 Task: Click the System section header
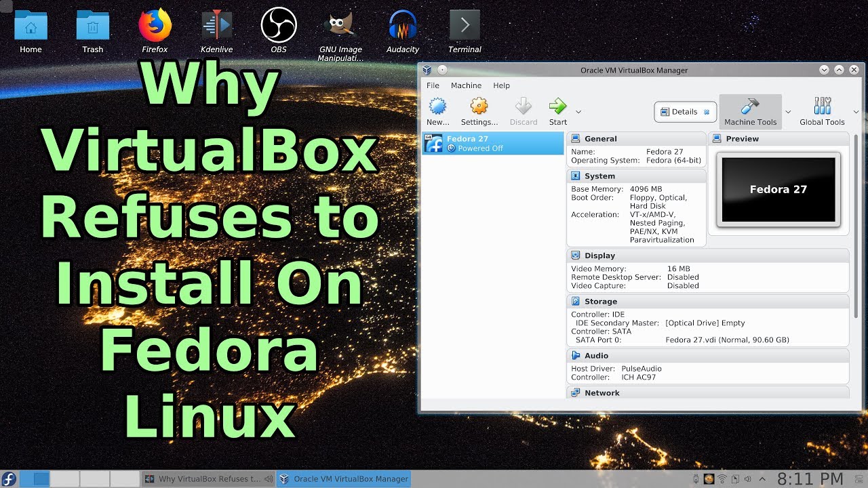coord(636,176)
